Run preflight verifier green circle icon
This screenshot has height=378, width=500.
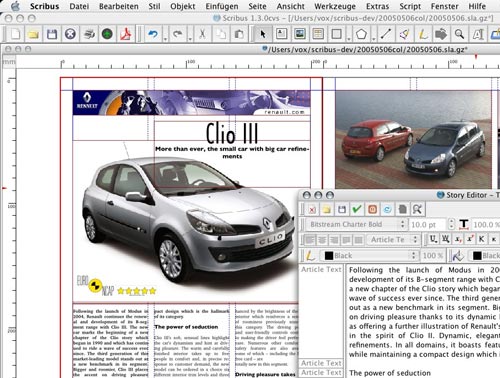pyautogui.click(x=107, y=34)
